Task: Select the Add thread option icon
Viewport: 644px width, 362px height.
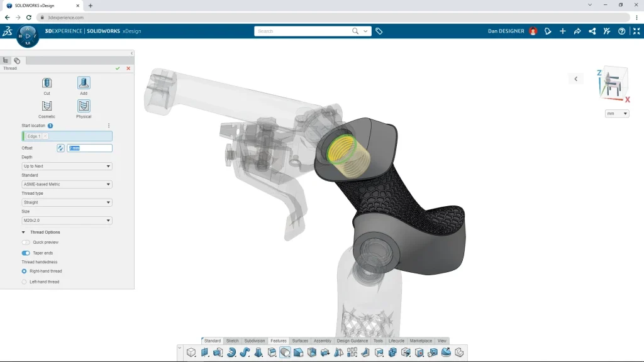Action: 84,84
